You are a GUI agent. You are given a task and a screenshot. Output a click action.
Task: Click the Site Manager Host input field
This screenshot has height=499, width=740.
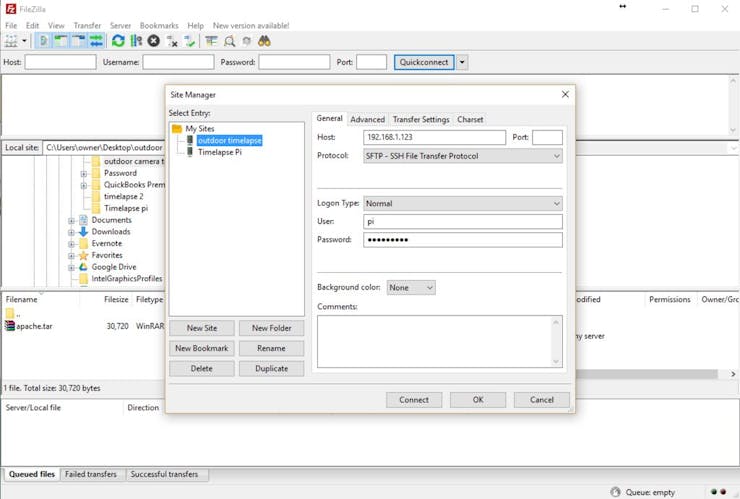click(x=434, y=137)
